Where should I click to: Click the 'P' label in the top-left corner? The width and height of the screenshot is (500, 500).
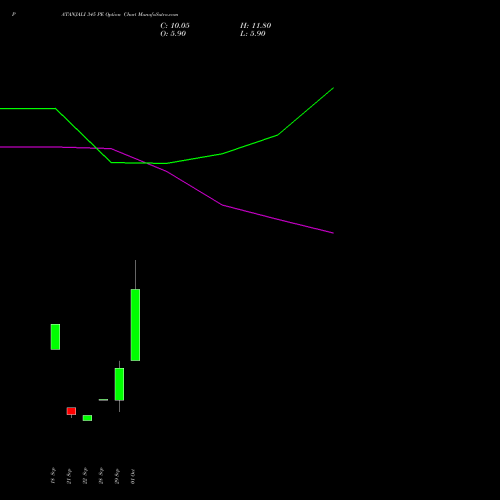tap(14, 15)
